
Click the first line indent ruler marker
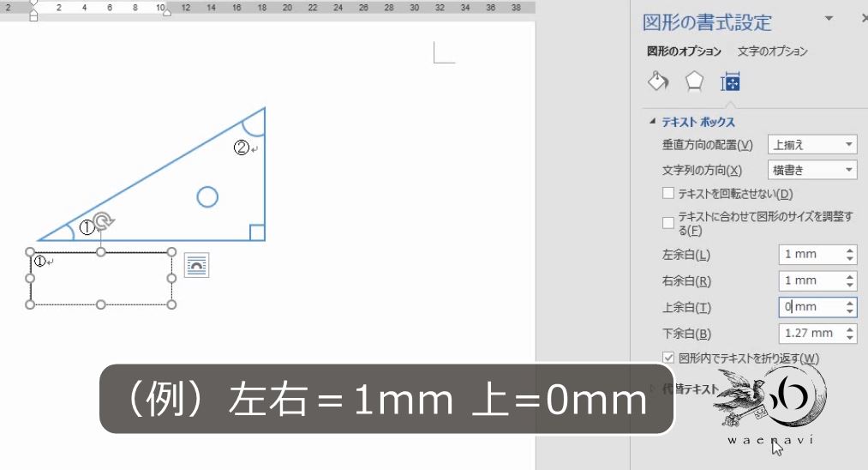pyautogui.click(x=33, y=3)
